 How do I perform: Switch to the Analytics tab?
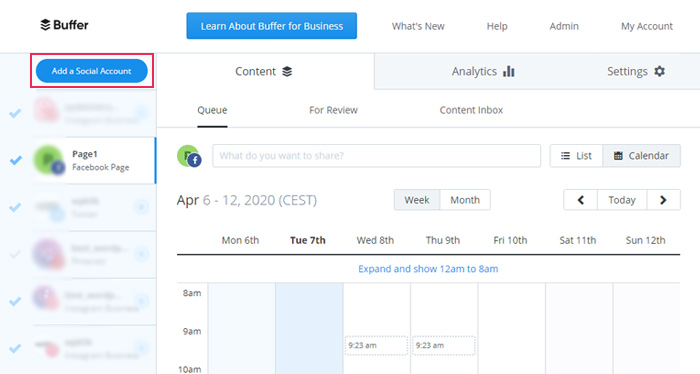[x=483, y=71]
